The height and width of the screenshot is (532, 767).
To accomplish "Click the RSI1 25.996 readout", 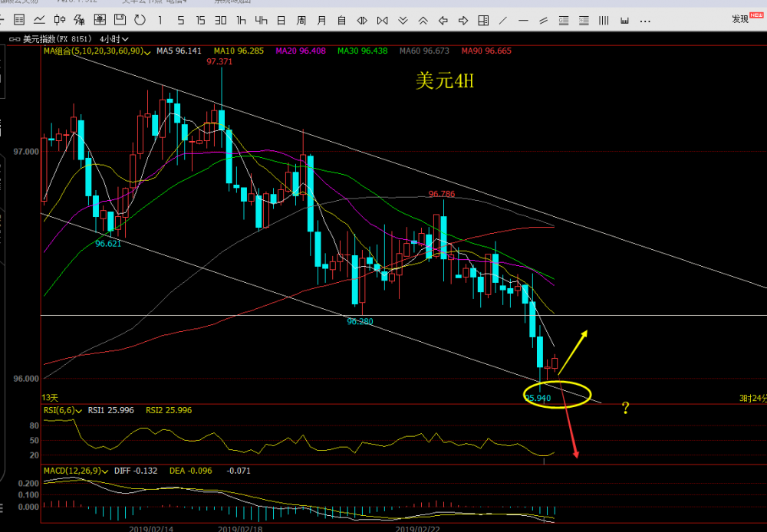I will pos(110,410).
